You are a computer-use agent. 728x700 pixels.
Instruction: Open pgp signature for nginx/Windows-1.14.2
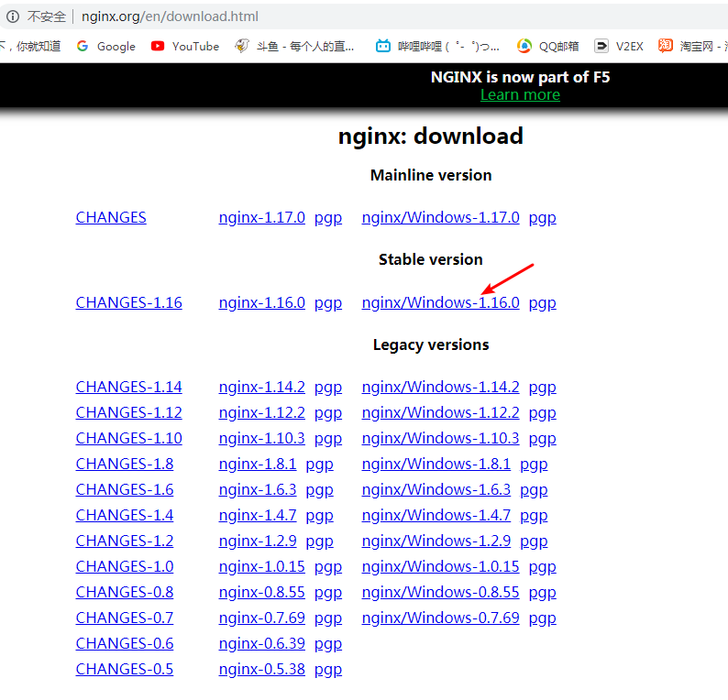coord(542,388)
